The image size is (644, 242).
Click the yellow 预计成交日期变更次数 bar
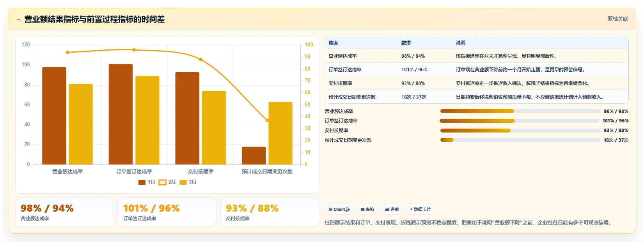pos(280,133)
